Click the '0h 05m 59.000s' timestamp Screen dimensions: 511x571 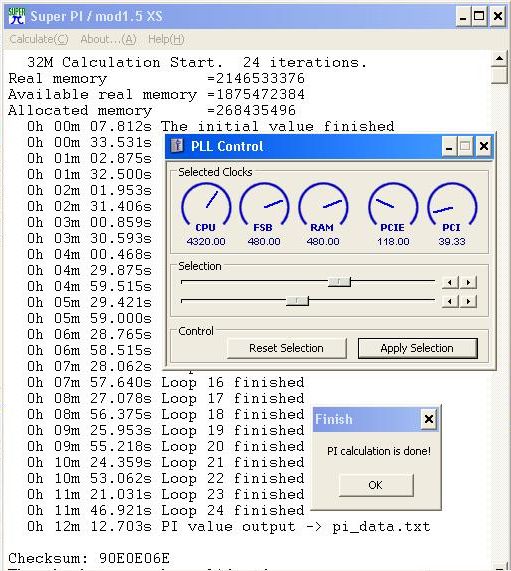pyautogui.click(x=89, y=318)
